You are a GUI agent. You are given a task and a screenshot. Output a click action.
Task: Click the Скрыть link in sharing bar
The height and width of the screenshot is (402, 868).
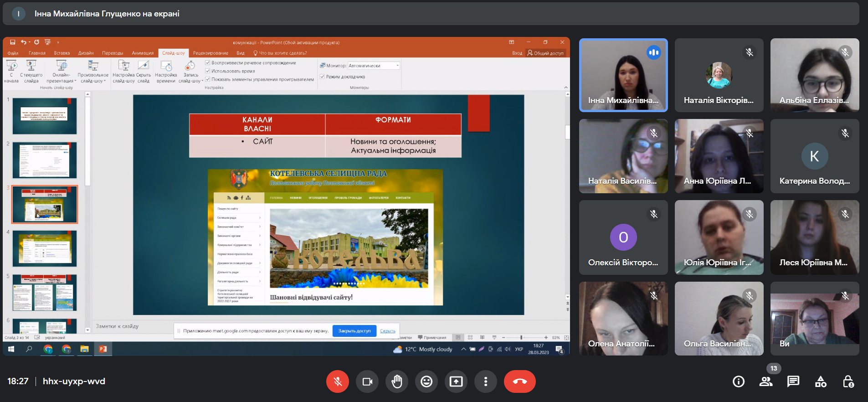[x=388, y=331]
